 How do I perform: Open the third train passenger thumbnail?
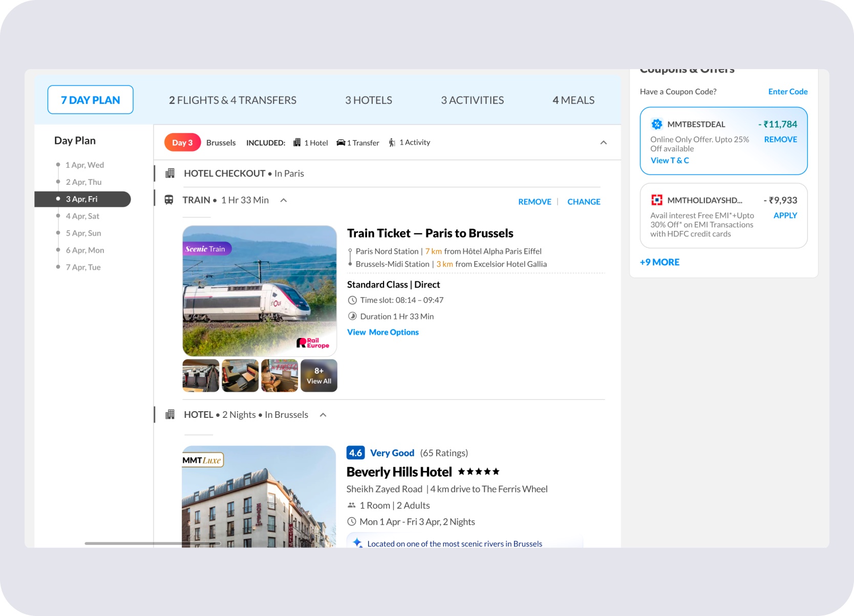click(x=280, y=376)
